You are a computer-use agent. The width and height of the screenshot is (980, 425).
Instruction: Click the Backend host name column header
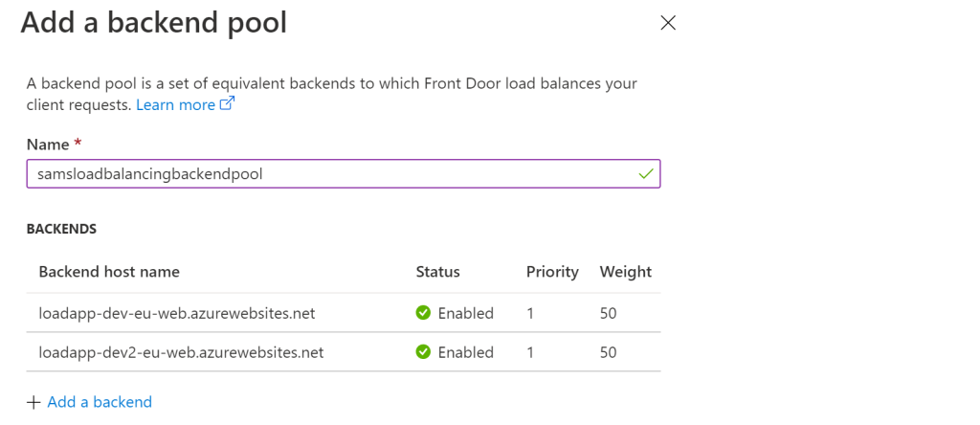tap(109, 272)
